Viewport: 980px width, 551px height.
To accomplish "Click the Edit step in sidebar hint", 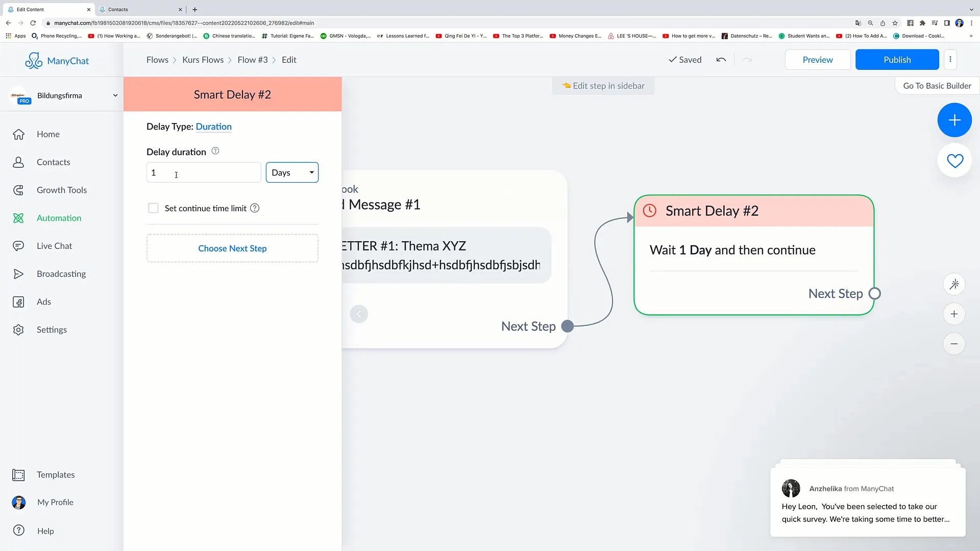I will [603, 86].
